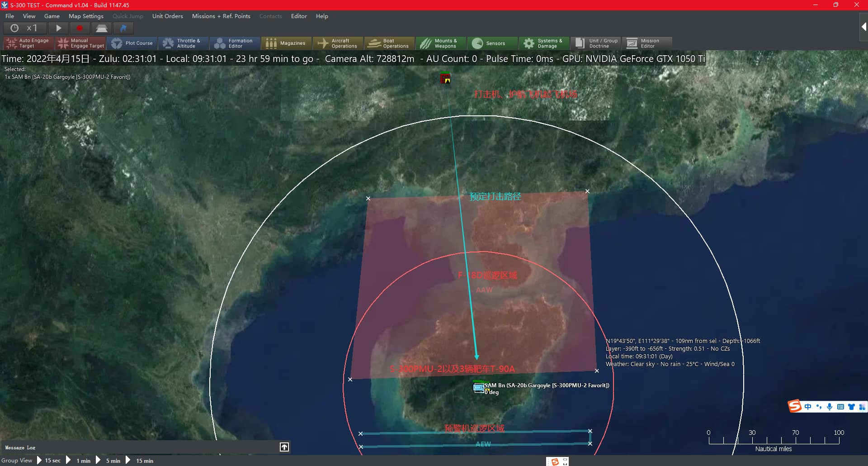This screenshot has height=466, width=868.
Task: Click the red record button
Action: point(80,28)
